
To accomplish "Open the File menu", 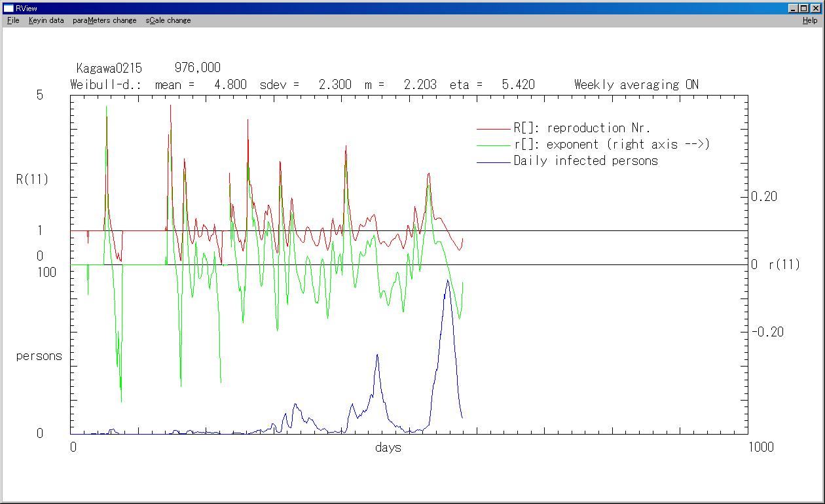I will tap(13, 20).
